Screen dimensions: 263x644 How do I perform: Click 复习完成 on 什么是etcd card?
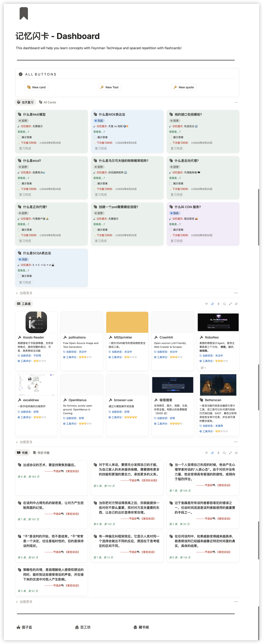[25, 194]
